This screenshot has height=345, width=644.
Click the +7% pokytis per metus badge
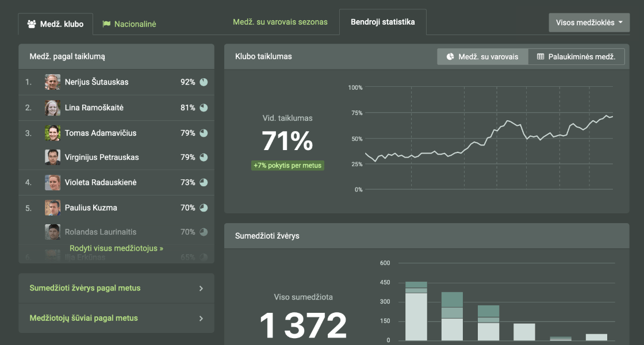click(287, 166)
